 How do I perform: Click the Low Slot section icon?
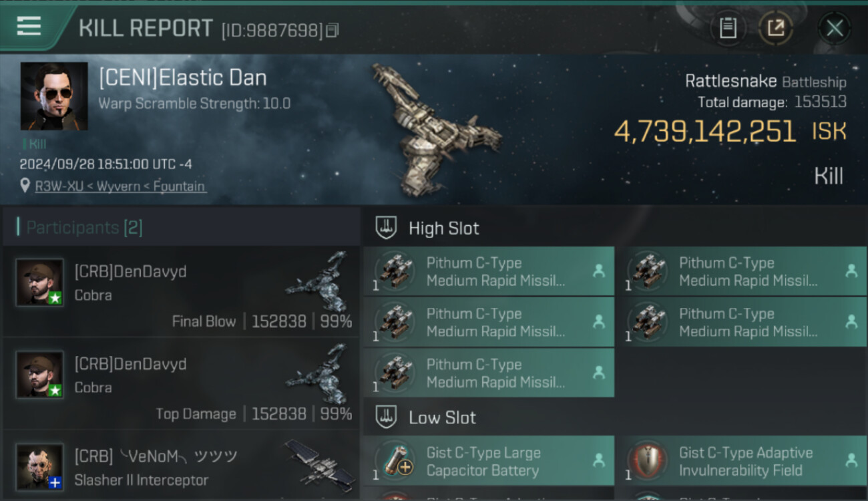[387, 417]
